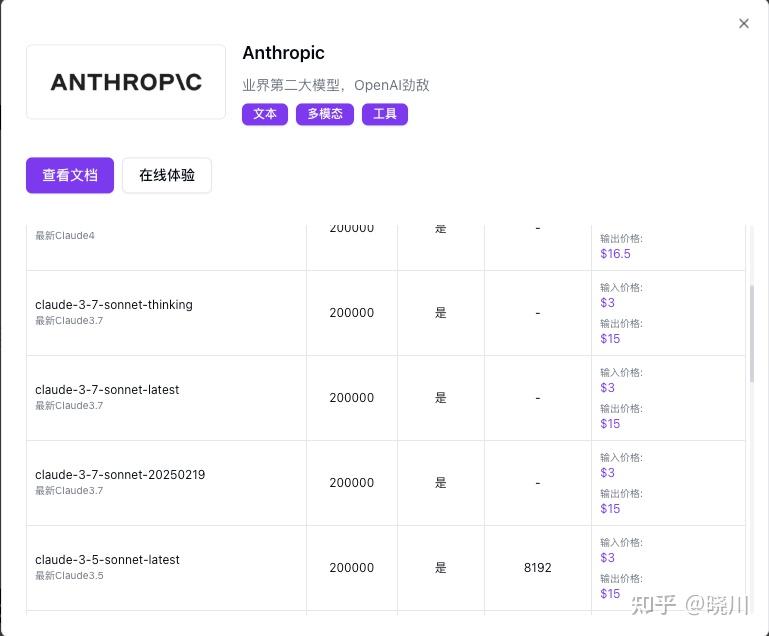Image resolution: width=769 pixels, height=636 pixels.
Task: Click the 8192 max output value
Action: 538,567
